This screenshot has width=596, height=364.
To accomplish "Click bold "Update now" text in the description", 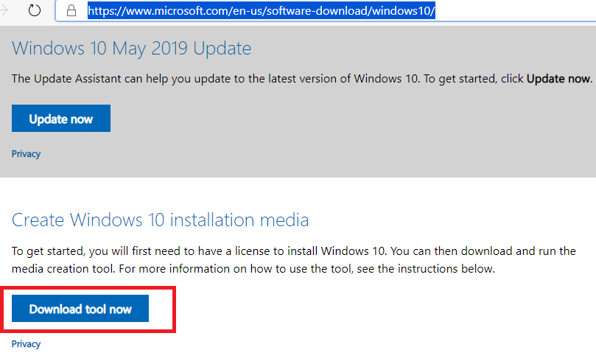I will 558,78.
